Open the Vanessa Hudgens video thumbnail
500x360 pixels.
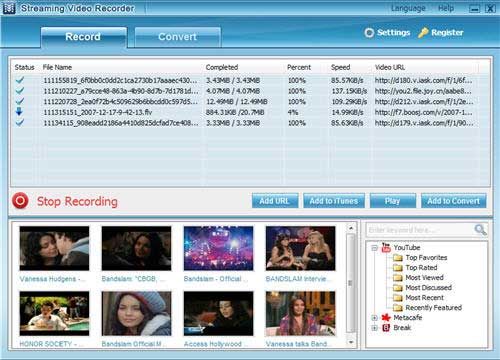(54, 248)
